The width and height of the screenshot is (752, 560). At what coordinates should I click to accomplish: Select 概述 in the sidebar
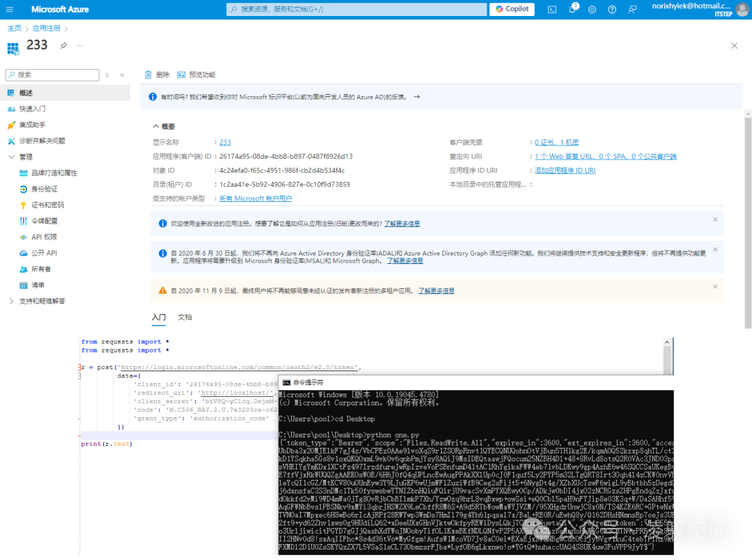tap(65, 93)
